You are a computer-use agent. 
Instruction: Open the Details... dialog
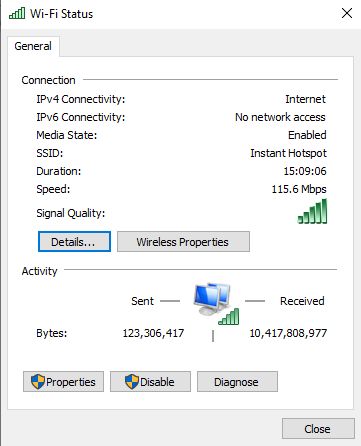pyautogui.click(x=74, y=242)
